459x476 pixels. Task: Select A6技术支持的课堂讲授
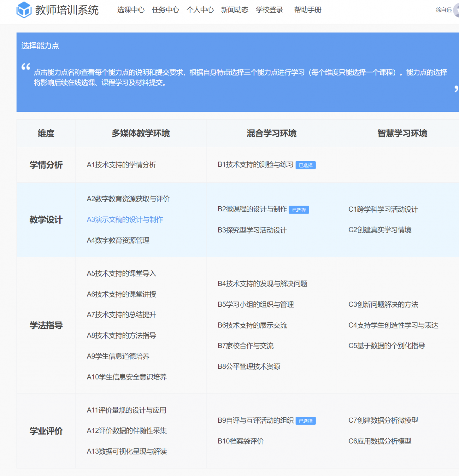point(121,294)
